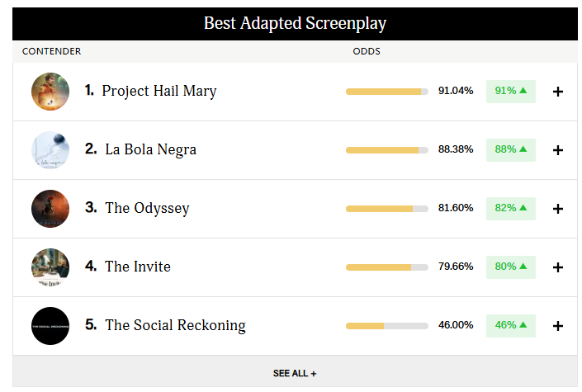The height and width of the screenshot is (392, 582).
Task: Click the SEE ALL + button
Action: pos(295,373)
